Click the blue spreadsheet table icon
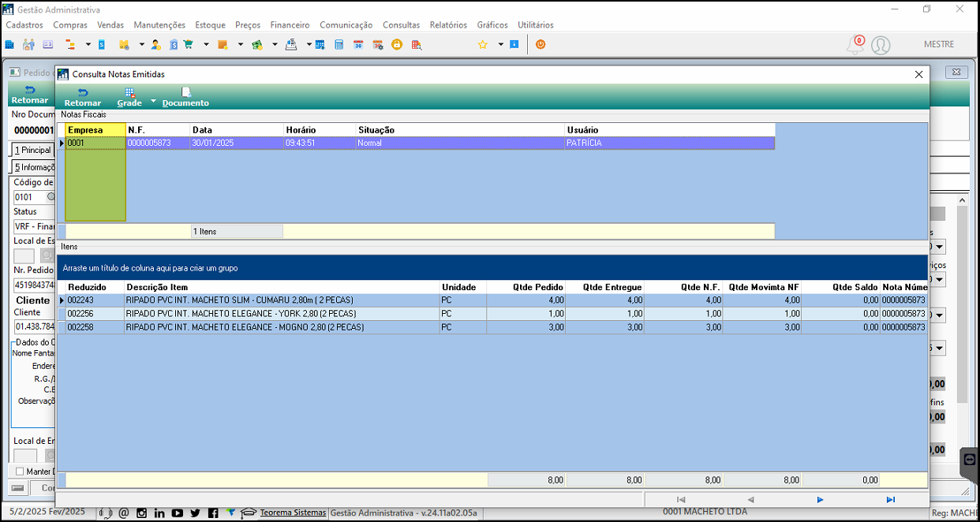The height and width of the screenshot is (522, 980). pos(320,44)
